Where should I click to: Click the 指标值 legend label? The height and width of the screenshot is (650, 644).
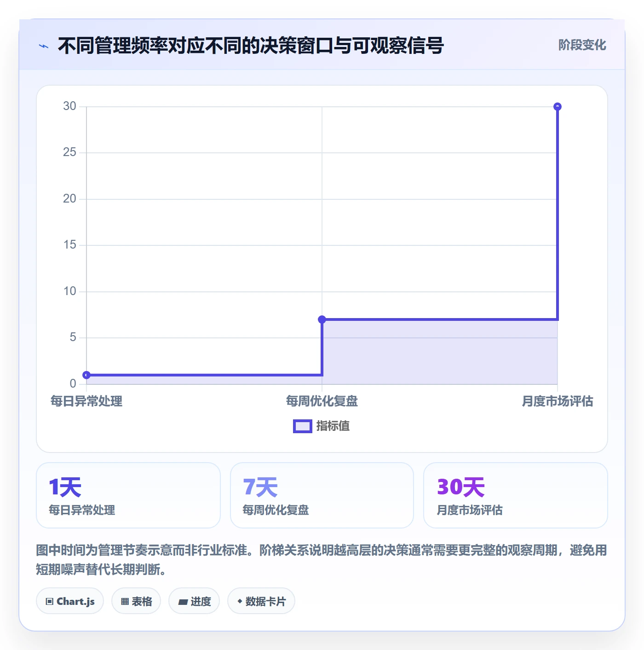pos(333,426)
